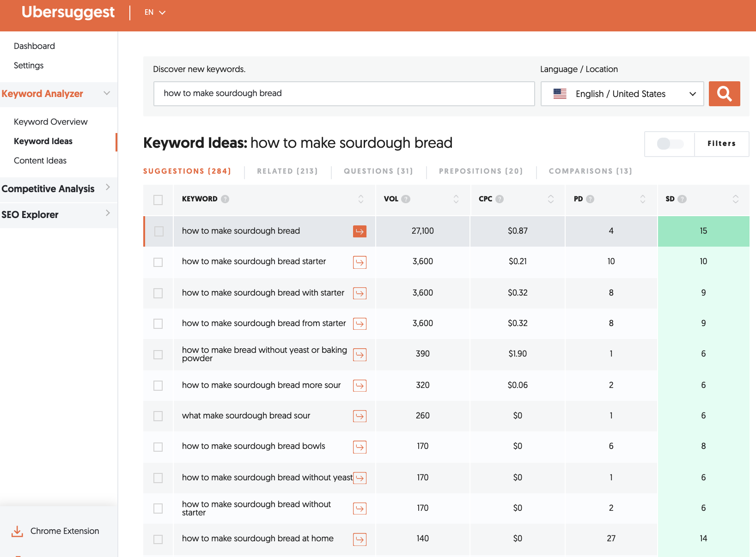The height and width of the screenshot is (557, 756).
Task: Open Content Ideas in sidebar
Action: (40, 161)
